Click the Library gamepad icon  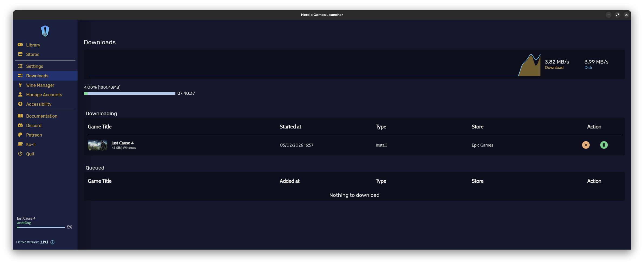[20, 45]
